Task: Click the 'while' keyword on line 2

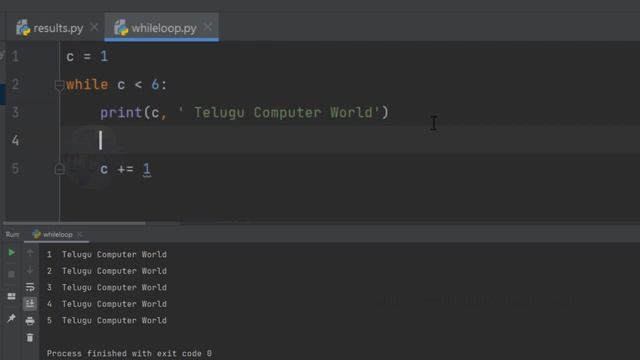Action: 87,84
